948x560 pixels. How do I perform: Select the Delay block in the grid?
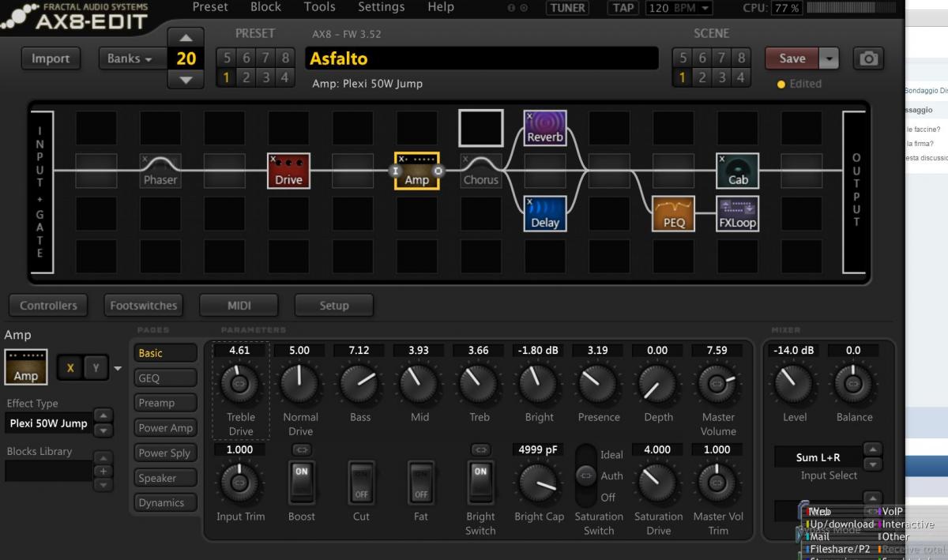[545, 214]
